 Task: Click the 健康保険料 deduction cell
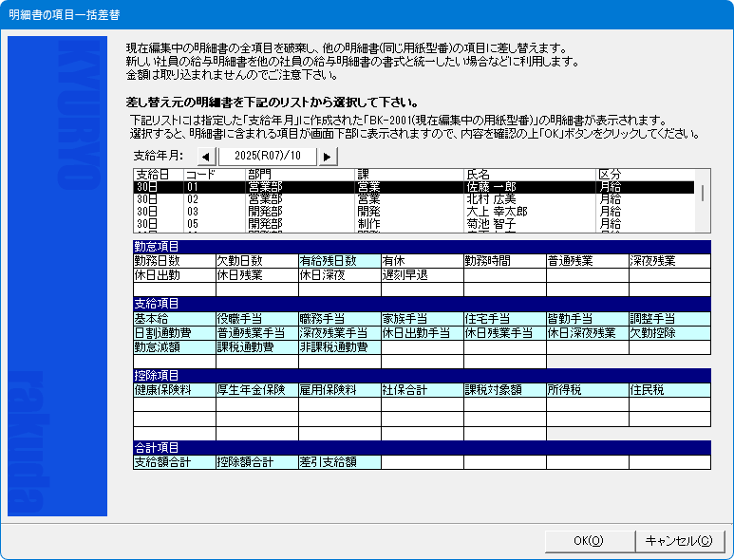click(x=174, y=389)
